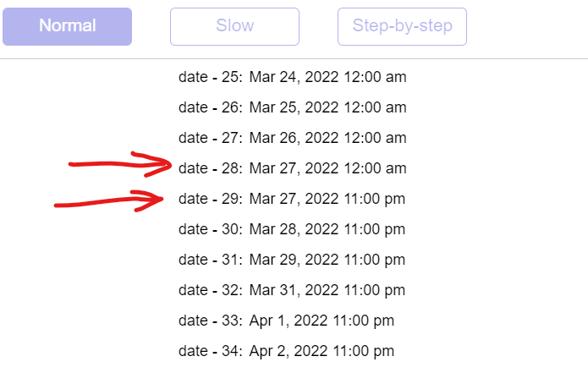Click the Apr 1, 2022 11:00 pm value
The width and height of the screenshot is (588, 373).
pos(321,321)
